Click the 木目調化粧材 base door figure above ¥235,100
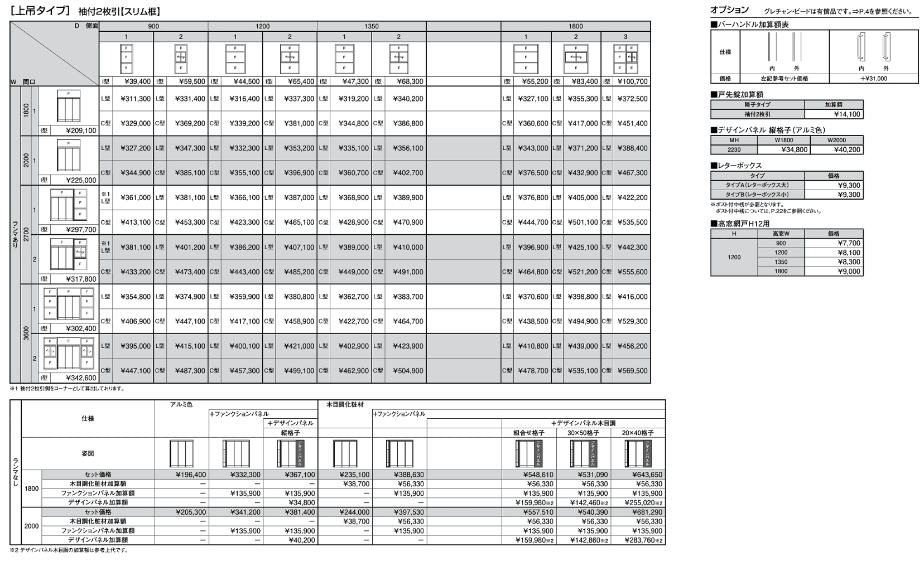This screenshot has height=561, width=924. 345,454
